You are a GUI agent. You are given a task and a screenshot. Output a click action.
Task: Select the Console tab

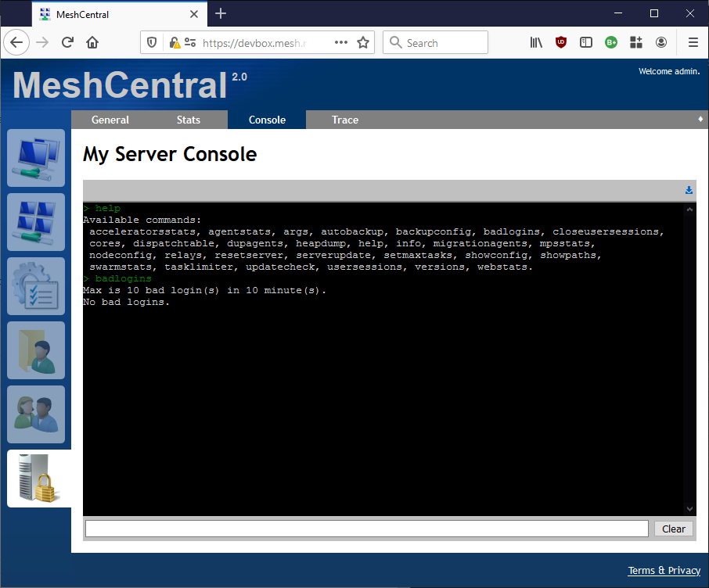pyautogui.click(x=267, y=120)
